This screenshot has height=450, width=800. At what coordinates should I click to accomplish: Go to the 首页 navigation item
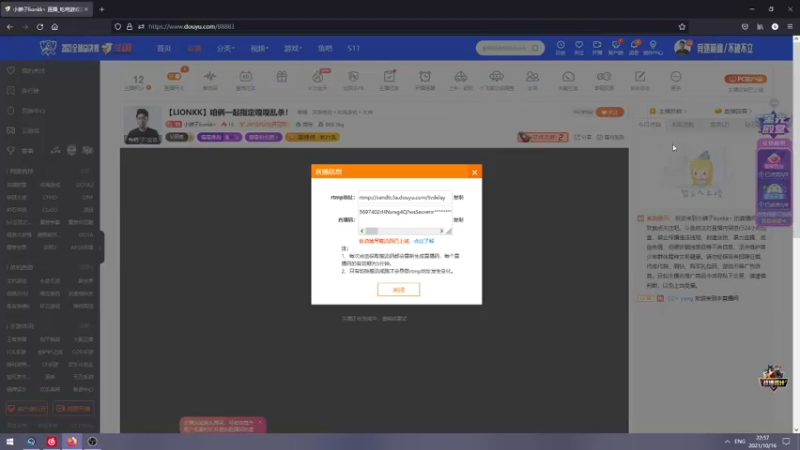click(x=164, y=48)
